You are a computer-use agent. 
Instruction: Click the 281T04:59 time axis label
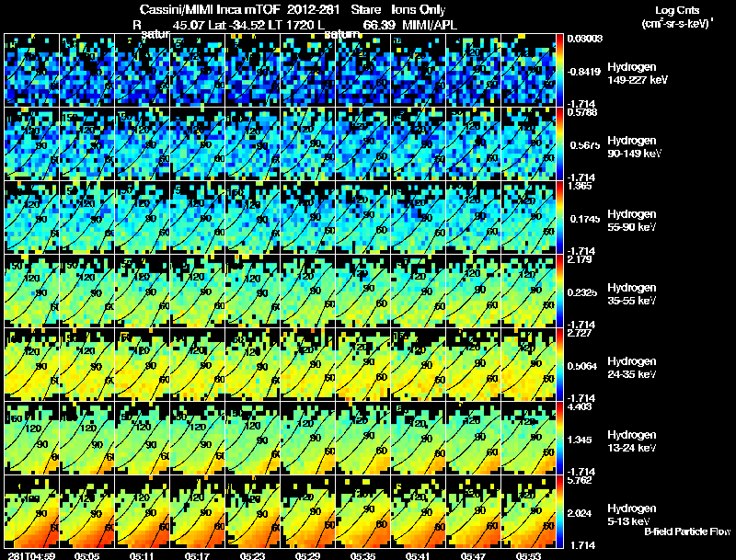(31, 555)
